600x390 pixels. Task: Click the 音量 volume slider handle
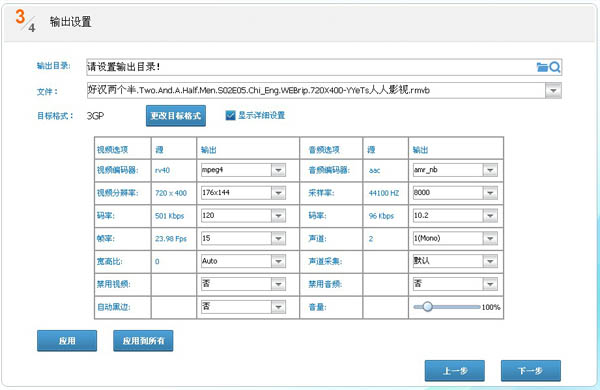(x=427, y=307)
